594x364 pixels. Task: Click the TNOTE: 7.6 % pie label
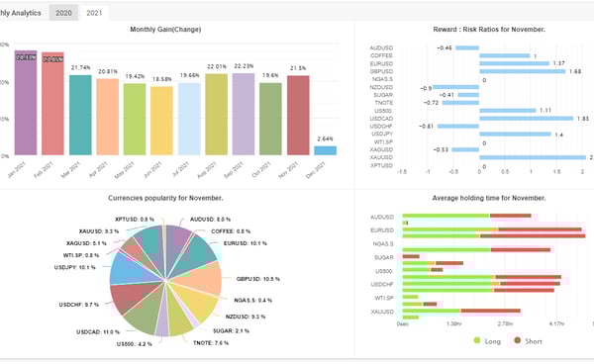(x=211, y=343)
